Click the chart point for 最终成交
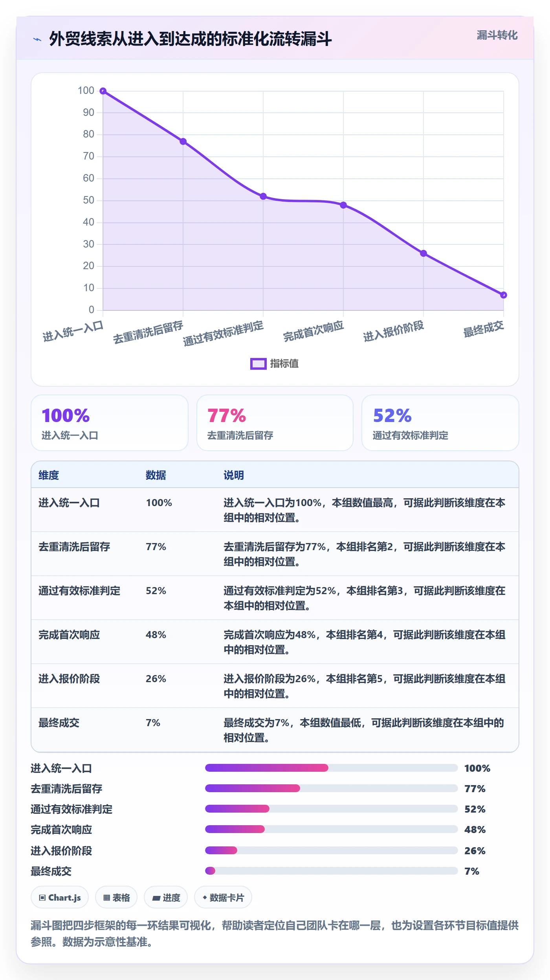The image size is (550, 980). click(x=504, y=295)
